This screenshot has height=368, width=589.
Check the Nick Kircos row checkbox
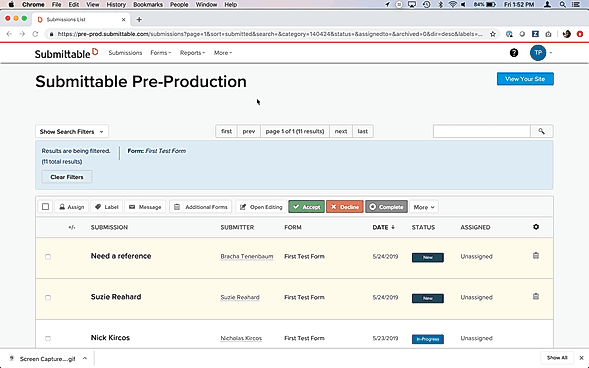click(x=48, y=338)
